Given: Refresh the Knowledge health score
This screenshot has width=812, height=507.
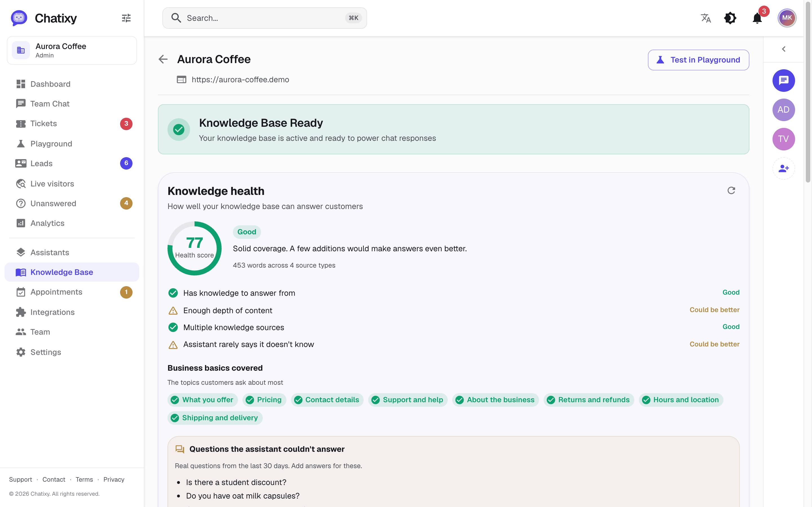Looking at the screenshot, I should [x=731, y=190].
